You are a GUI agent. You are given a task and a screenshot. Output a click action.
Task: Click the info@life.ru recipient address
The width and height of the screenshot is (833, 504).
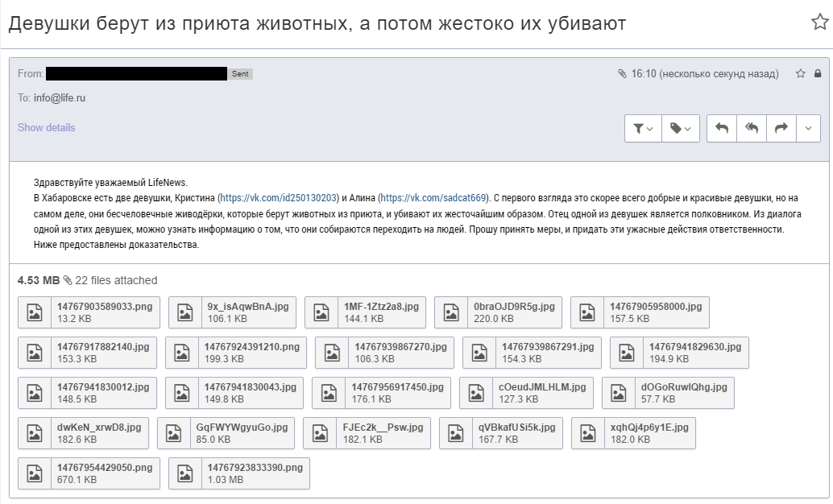click(60, 97)
